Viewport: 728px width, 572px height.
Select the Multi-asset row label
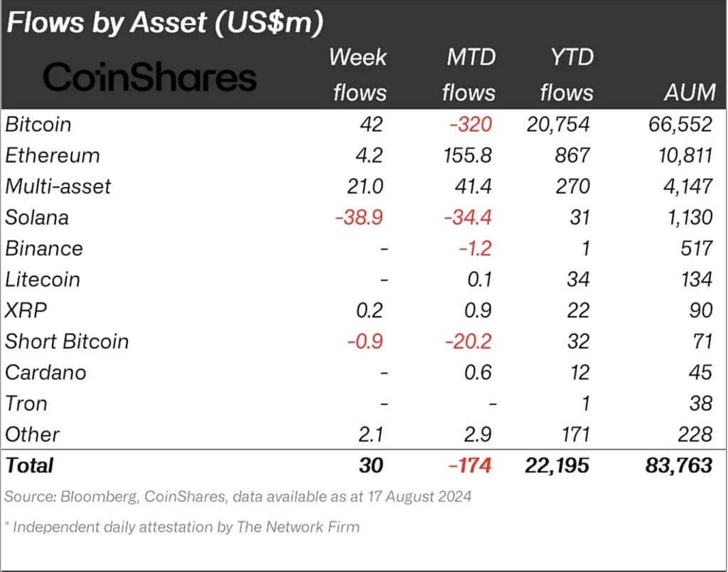tap(58, 186)
